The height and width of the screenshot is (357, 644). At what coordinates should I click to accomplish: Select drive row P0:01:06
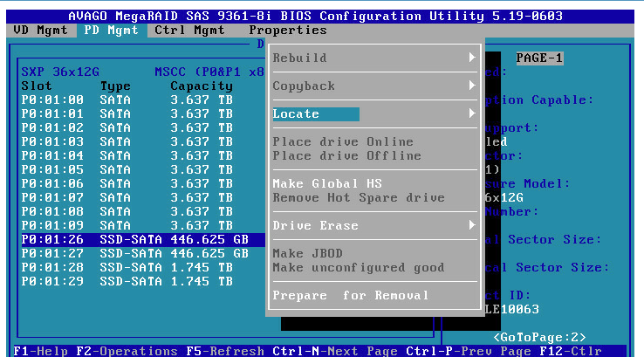[143, 183]
